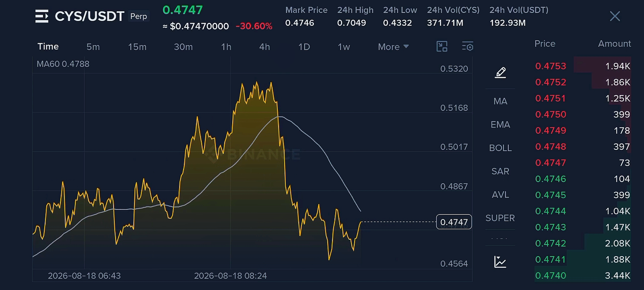Toggle the EMA indicator
The width and height of the screenshot is (644, 290).
coord(500,125)
